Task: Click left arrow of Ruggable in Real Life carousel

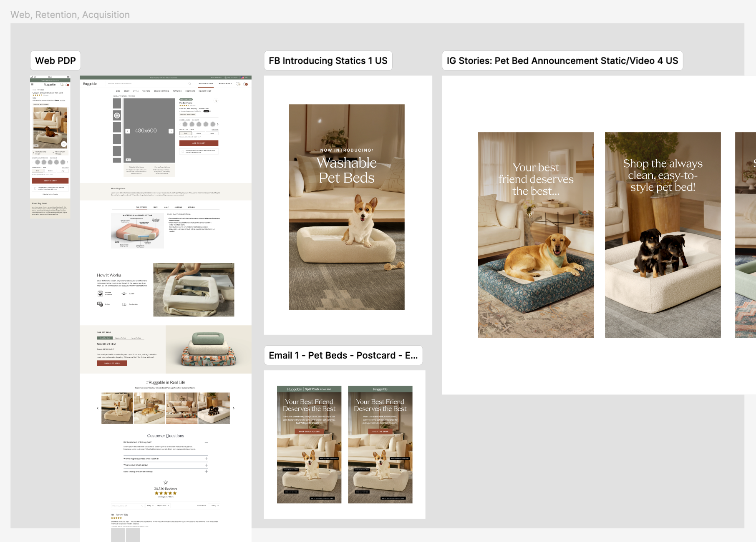Action: pos(98,408)
